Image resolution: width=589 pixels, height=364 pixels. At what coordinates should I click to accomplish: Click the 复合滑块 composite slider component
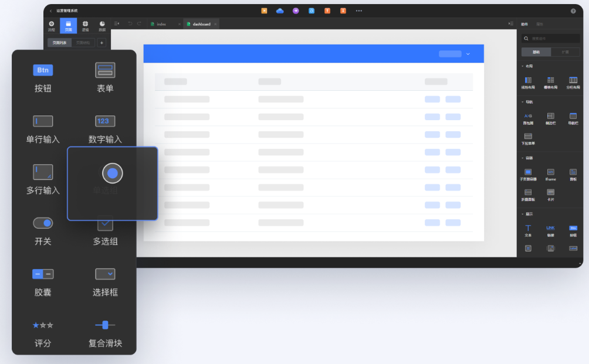pyautogui.click(x=105, y=334)
